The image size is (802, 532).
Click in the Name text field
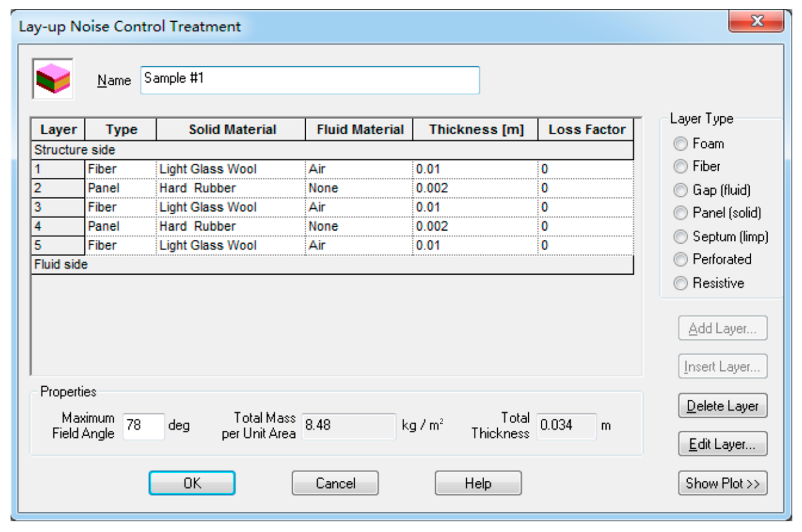point(309,80)
